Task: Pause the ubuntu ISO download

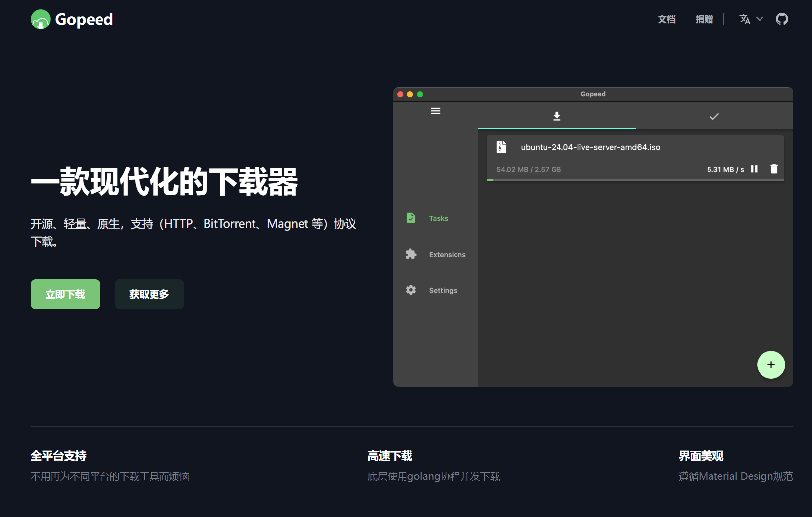Action: 754,169
